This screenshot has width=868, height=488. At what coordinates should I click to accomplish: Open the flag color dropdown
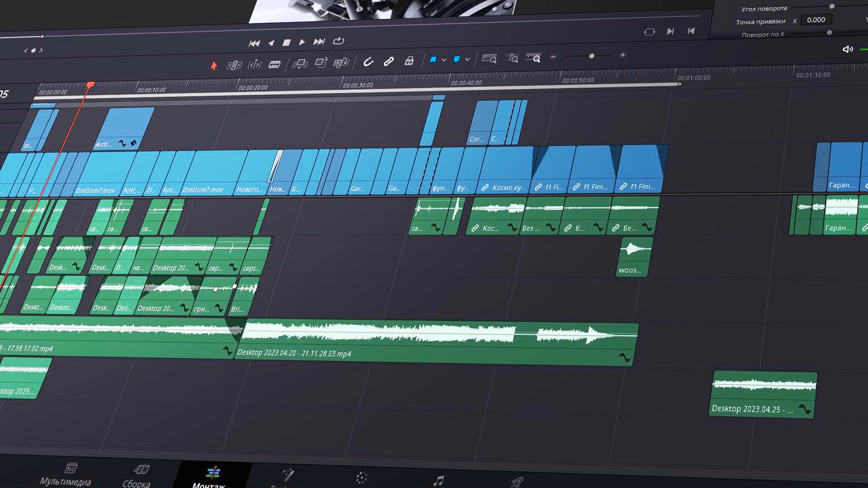444,60
